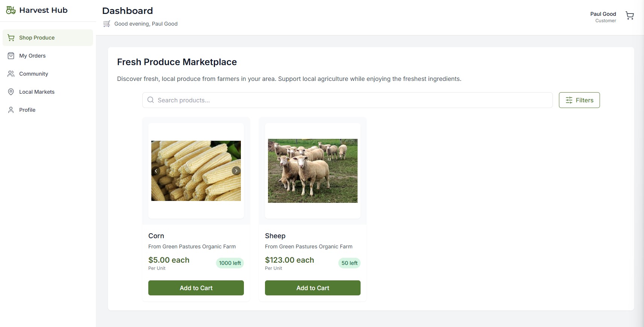Viewport: 644px width, 327px height.
Task: View the Sheep product photo
Action: pos(312,170)
